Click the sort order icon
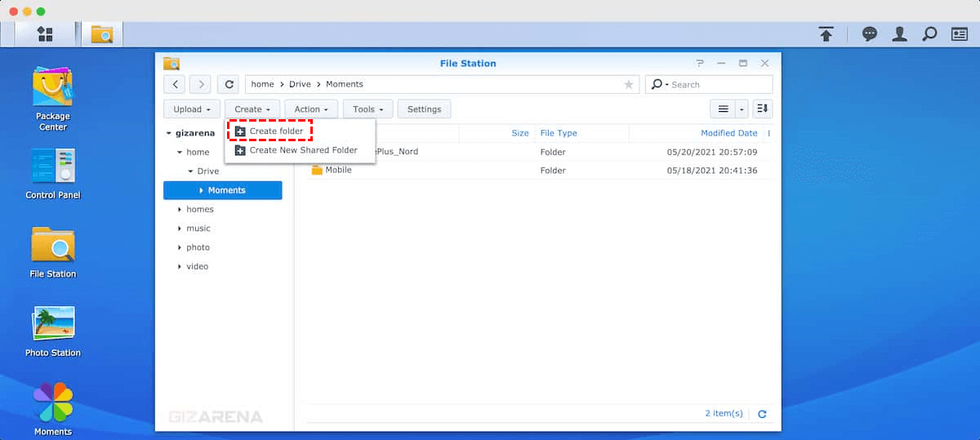Viewport: 980px width, 440px height. click(763, 109)
